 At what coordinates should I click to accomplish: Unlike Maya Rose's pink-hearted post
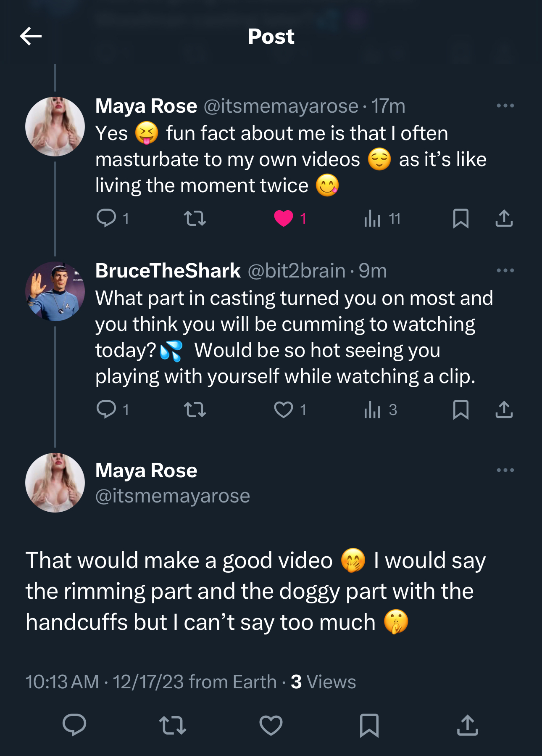284,218
